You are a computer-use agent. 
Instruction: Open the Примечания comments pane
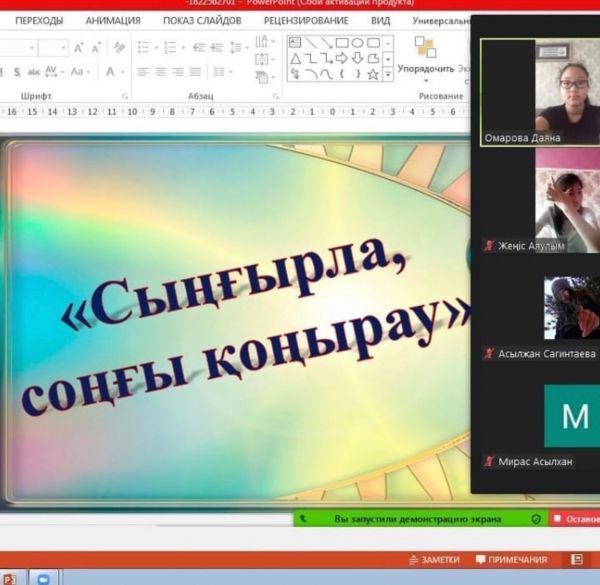[x=511, y=559]
